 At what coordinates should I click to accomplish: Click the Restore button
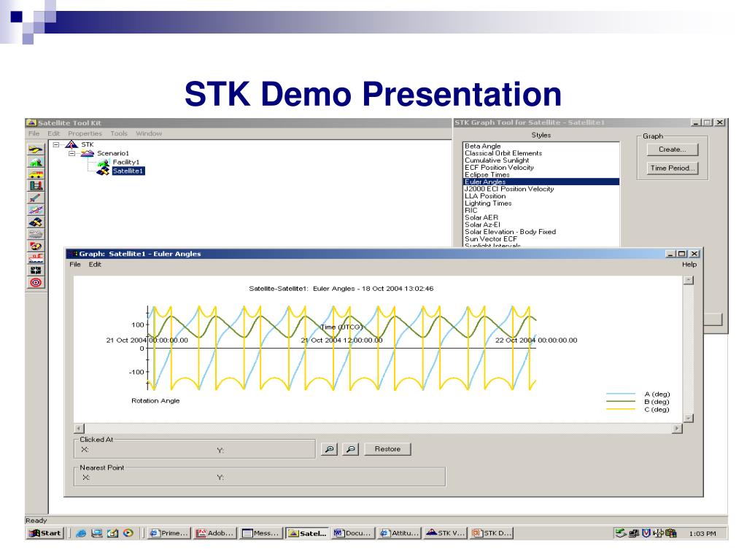(x=387, y=449)
